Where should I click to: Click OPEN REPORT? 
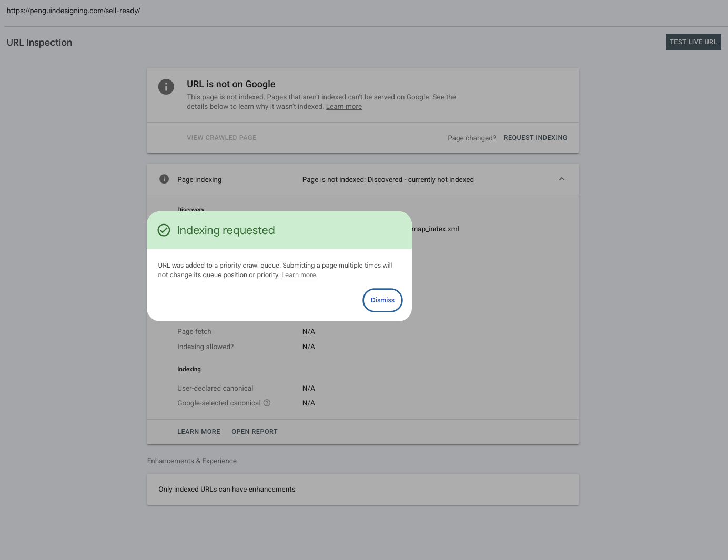[255, 432]
